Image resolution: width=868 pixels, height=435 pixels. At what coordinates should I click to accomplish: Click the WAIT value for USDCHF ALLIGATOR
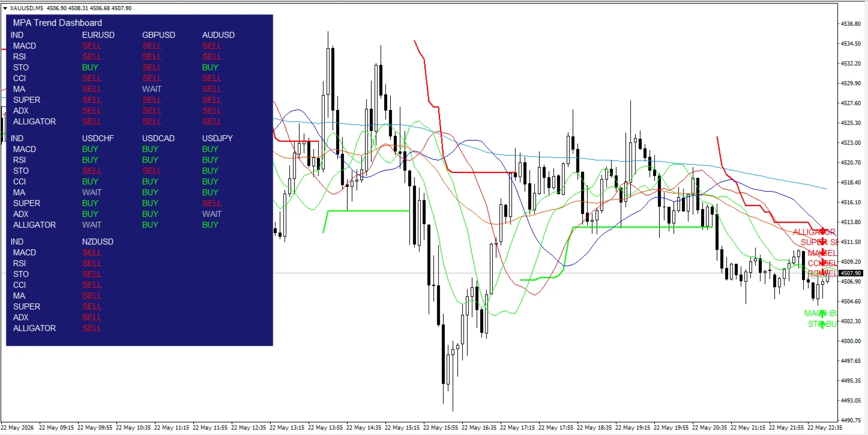(x=92, y=225)
